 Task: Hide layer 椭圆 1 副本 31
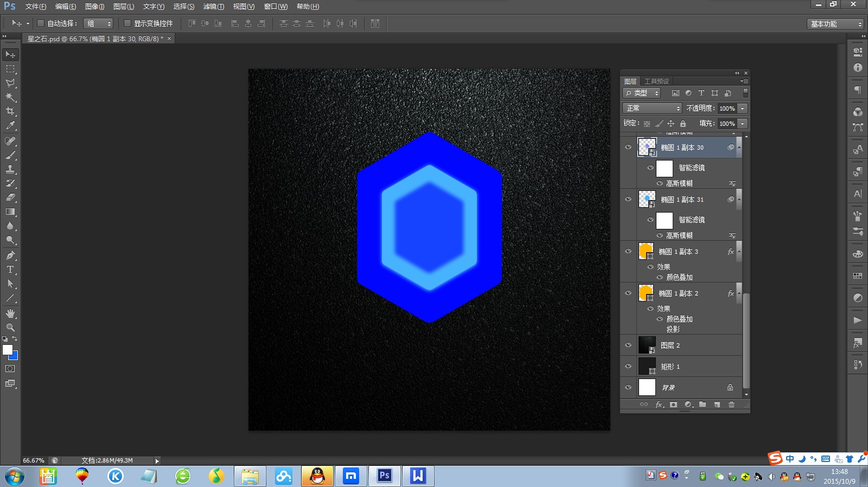point(628,199)
